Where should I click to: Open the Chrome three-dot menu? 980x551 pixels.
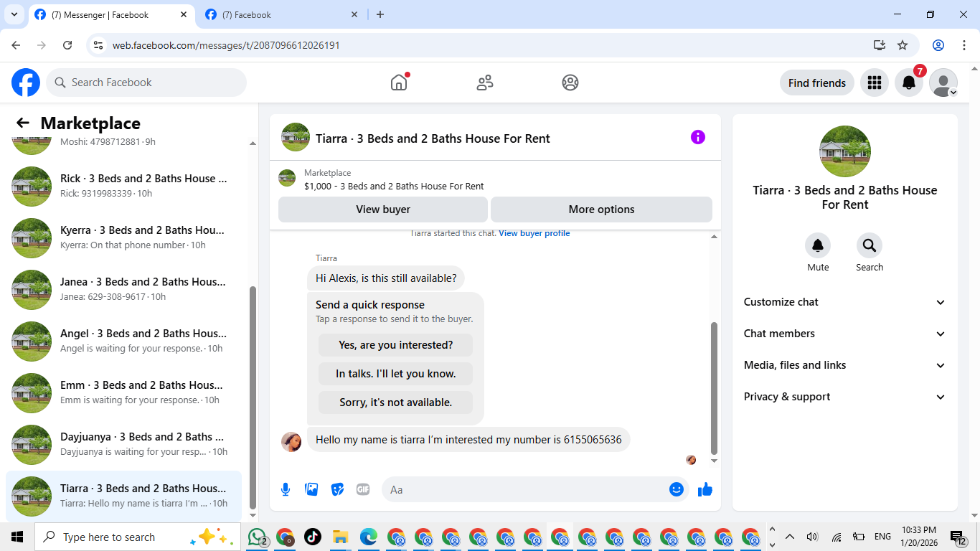[x=964, y=45]
